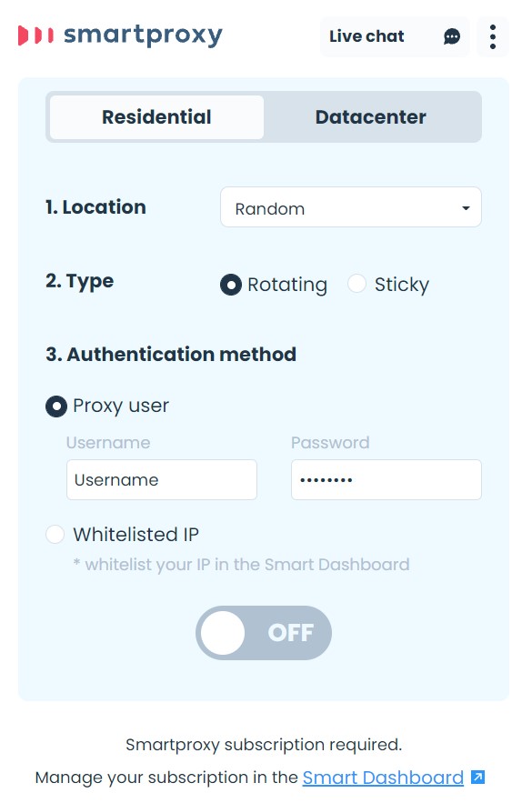Open the three-dot menu
Viewport: 532px width, 803px height.
(493, 36)
